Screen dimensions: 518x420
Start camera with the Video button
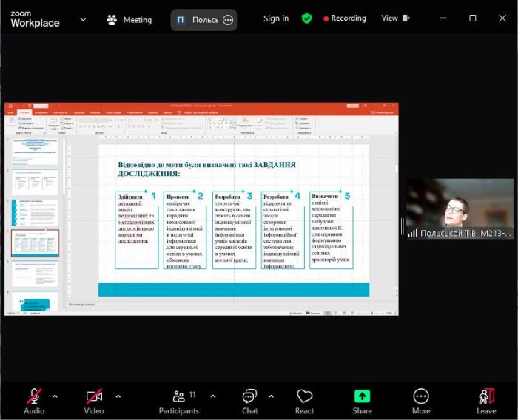click(x=94, y=400)
